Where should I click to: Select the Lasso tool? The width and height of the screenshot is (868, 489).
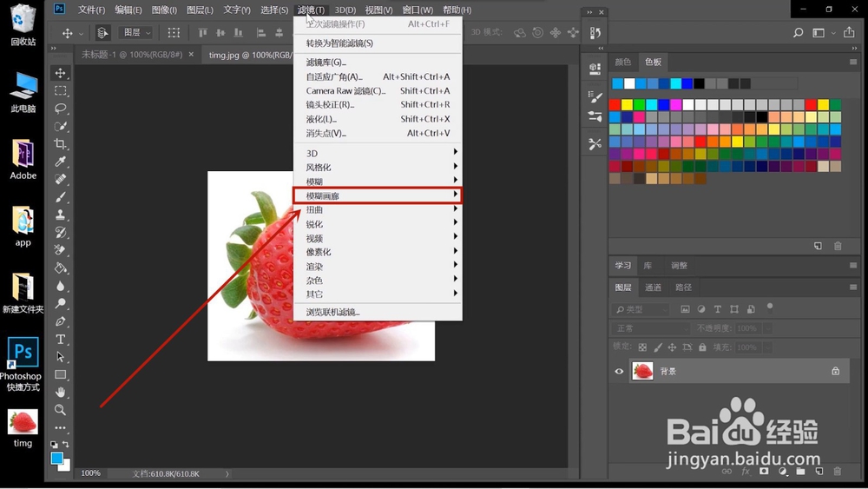click(x=61, y=109)
